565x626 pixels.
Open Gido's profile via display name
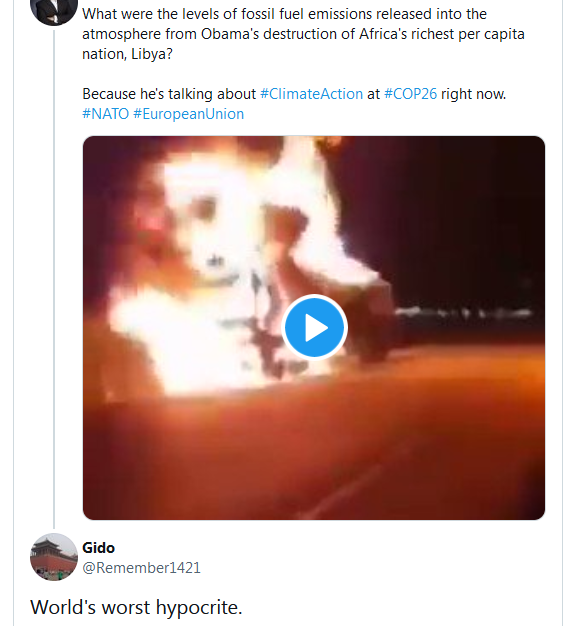click(98, 548)
